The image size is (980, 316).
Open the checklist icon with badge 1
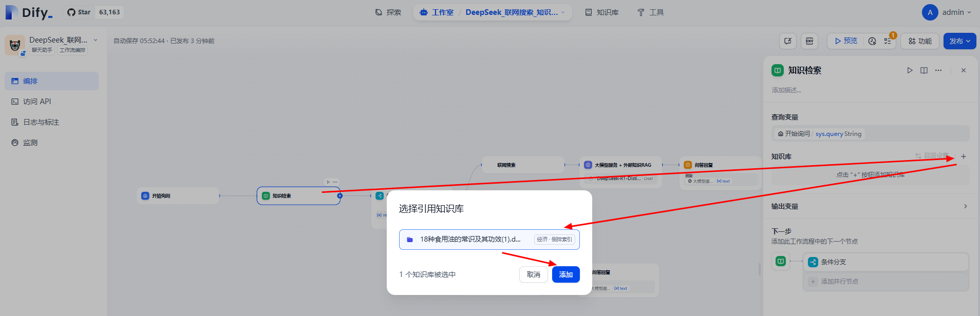[x=888, y=41]
